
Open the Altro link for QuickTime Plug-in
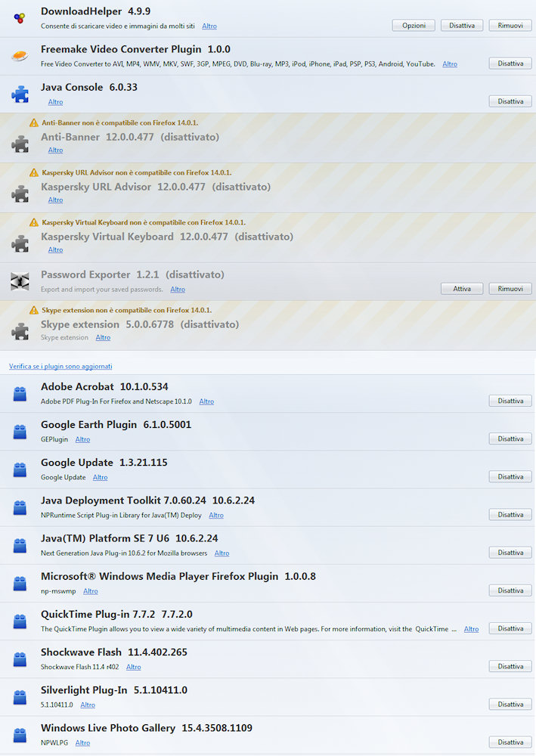472,629
